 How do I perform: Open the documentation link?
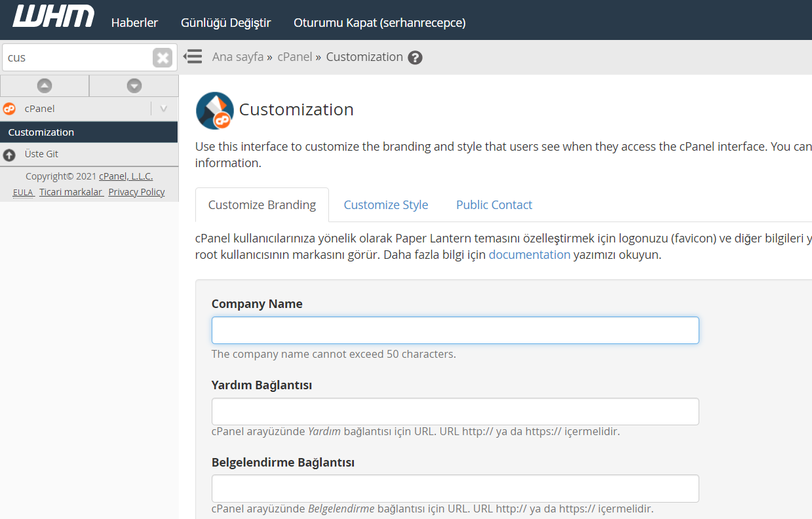(530, 255)
